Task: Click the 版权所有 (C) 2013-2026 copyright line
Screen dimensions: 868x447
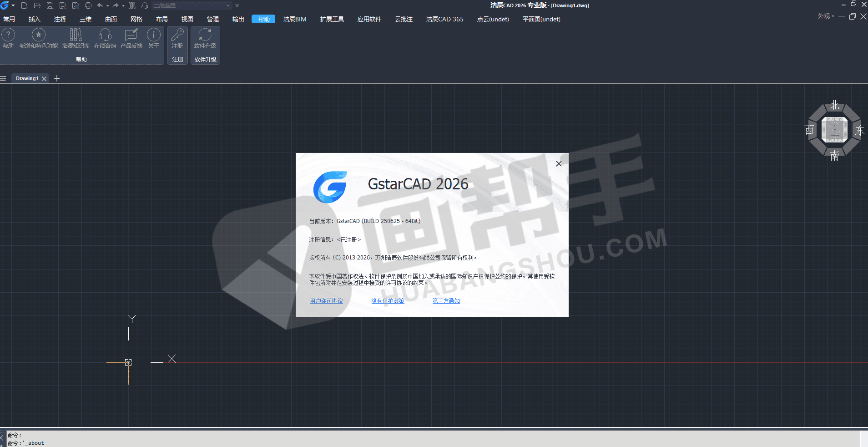Action: 393,258
